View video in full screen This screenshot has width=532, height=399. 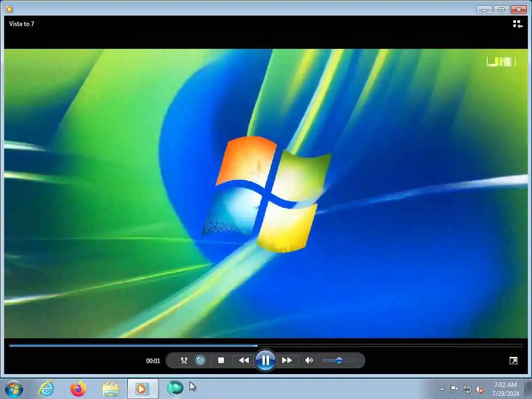click(513, 361)
